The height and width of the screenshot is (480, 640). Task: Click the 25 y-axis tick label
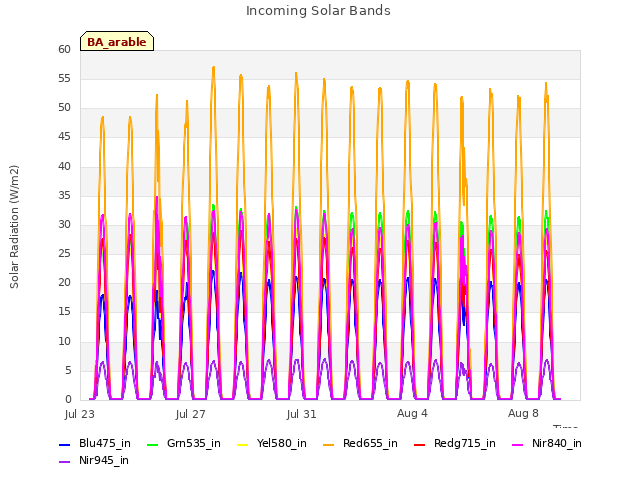[64, 253]
